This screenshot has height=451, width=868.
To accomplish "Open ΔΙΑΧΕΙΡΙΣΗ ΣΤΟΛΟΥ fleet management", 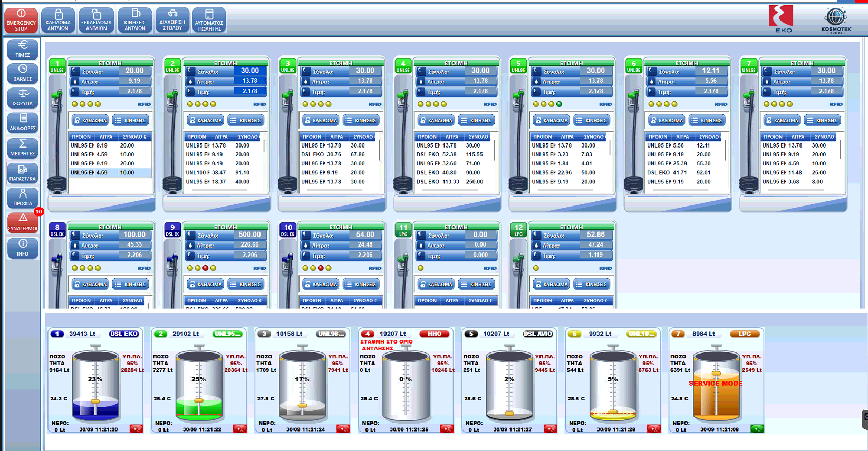I will pos(172,21).
